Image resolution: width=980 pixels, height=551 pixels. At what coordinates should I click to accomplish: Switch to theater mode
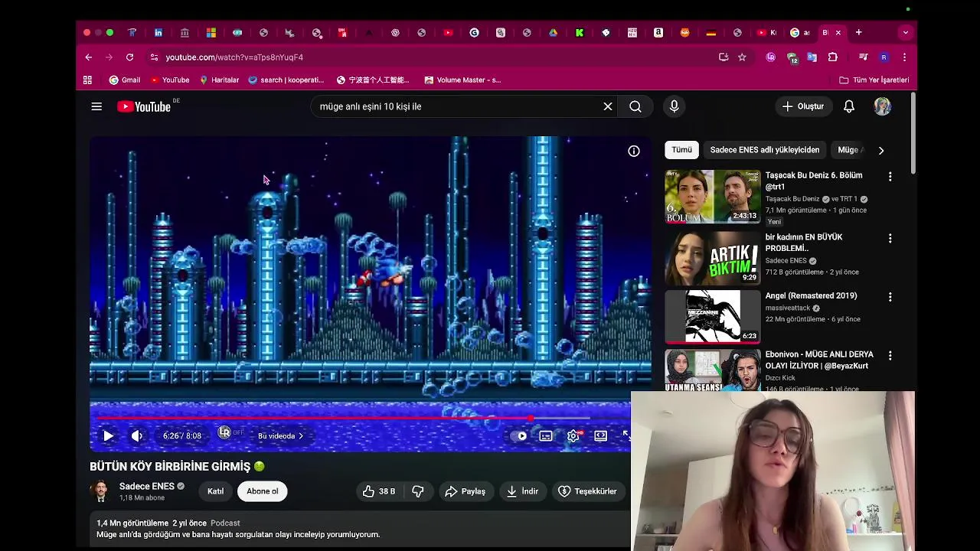coord(601,436)
